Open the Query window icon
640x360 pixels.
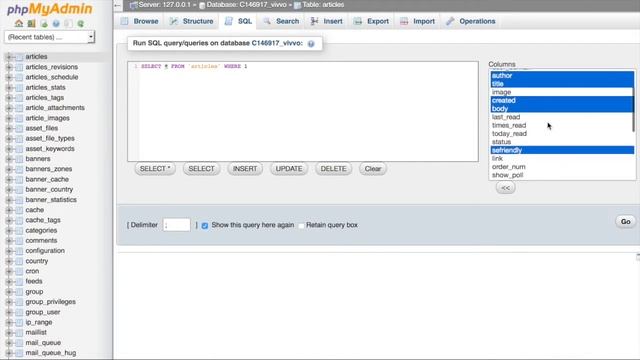(44, 24)
